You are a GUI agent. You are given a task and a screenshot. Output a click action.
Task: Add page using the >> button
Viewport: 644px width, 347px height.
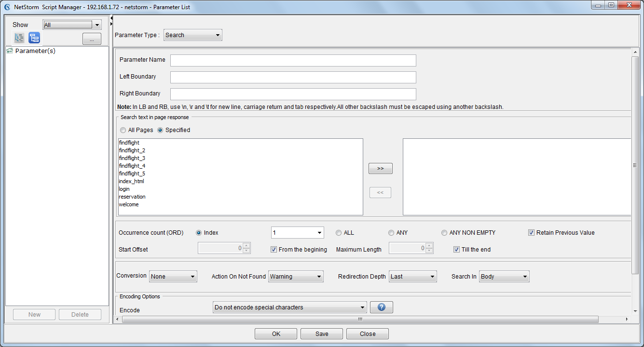click(381, 168)
